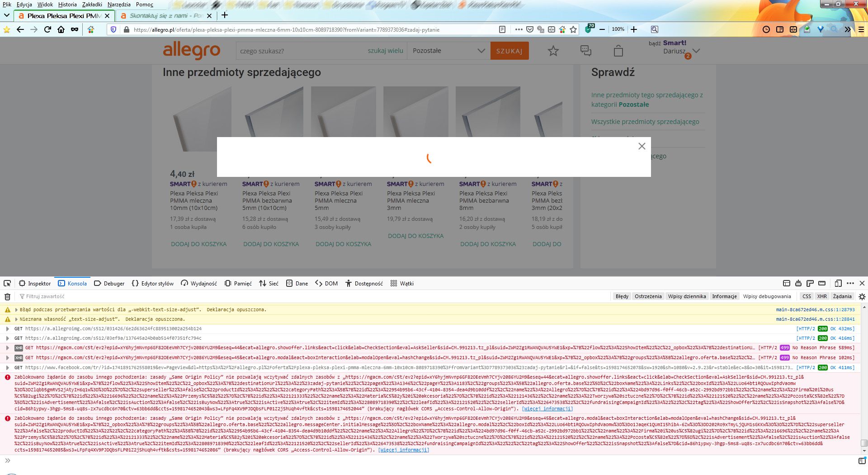
Task: Open the Pozostałe category dropdown
Action: (448, 51)
